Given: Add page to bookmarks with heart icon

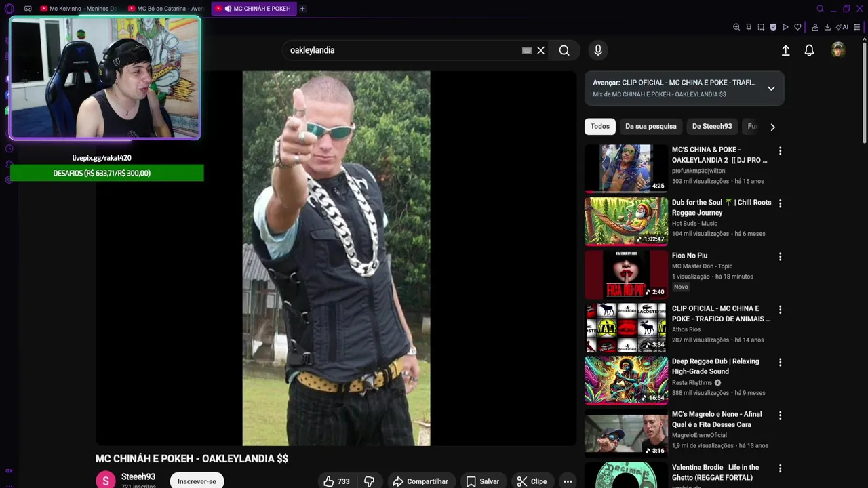Looking at the screenshot, I should (797, 27).
